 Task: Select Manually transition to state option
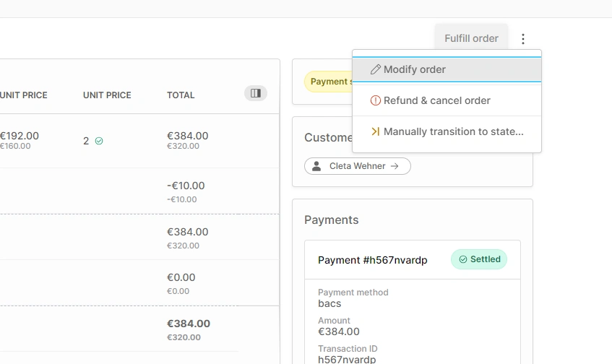coord(453,131)
